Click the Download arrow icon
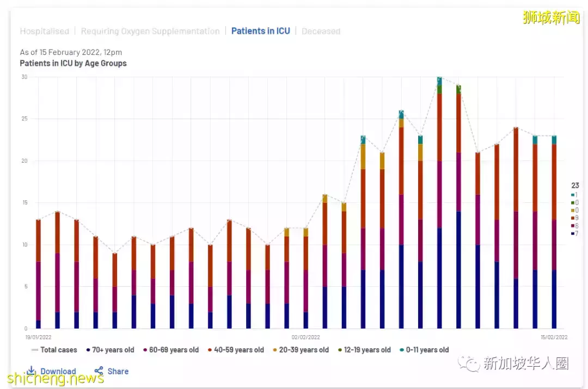 [x=32, y=371]
